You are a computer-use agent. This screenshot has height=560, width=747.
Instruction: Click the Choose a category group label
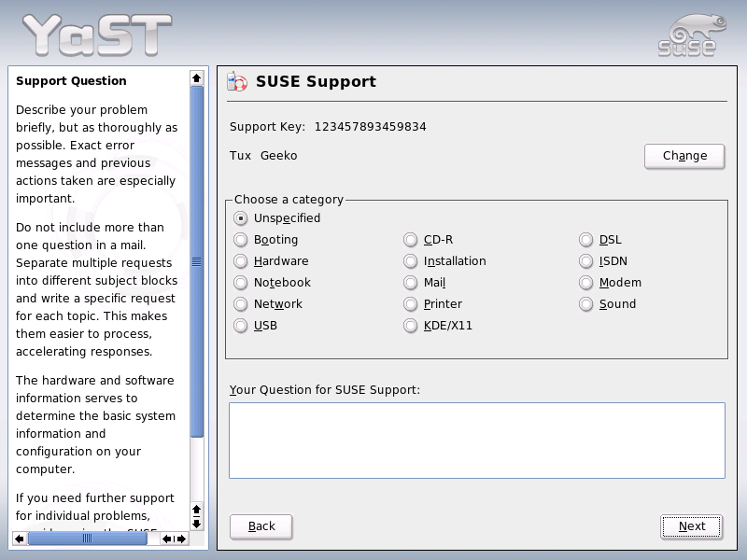tap(289, 200)
